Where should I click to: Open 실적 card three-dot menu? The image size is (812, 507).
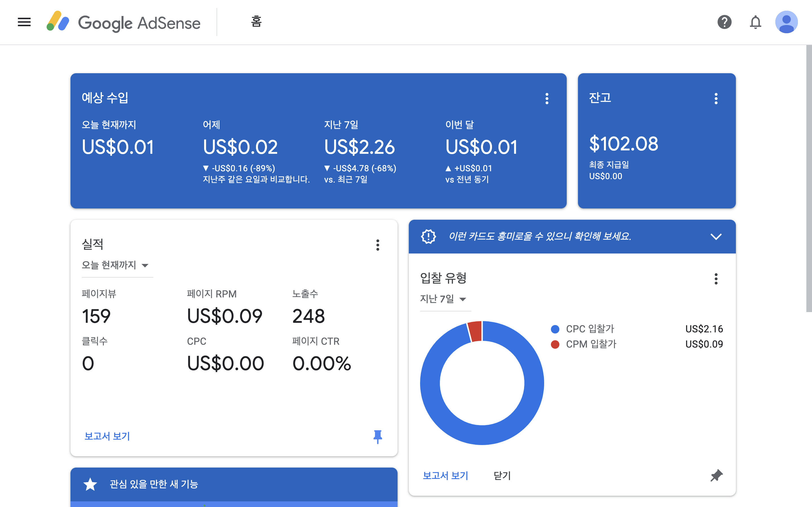pyautogui.click(x=378, y=245)
